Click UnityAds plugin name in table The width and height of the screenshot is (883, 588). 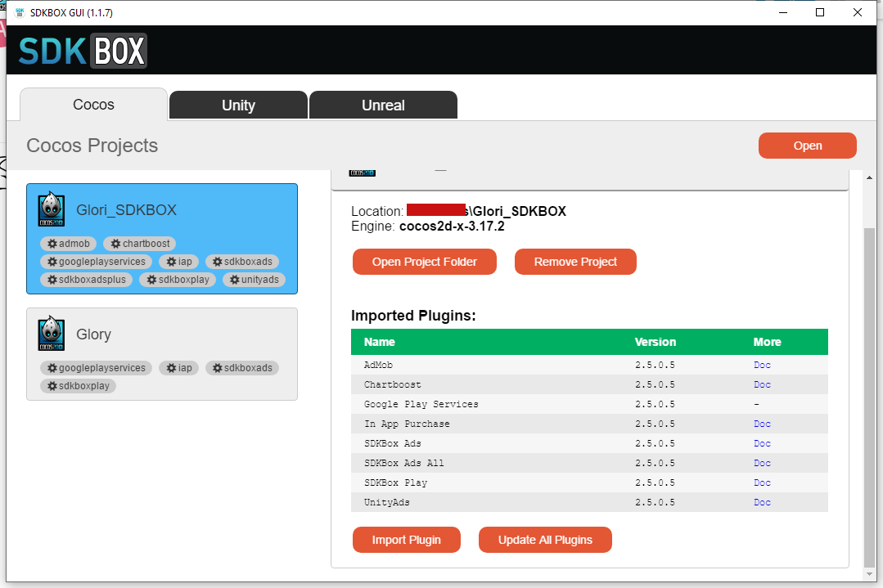click(x=387, y=502)
